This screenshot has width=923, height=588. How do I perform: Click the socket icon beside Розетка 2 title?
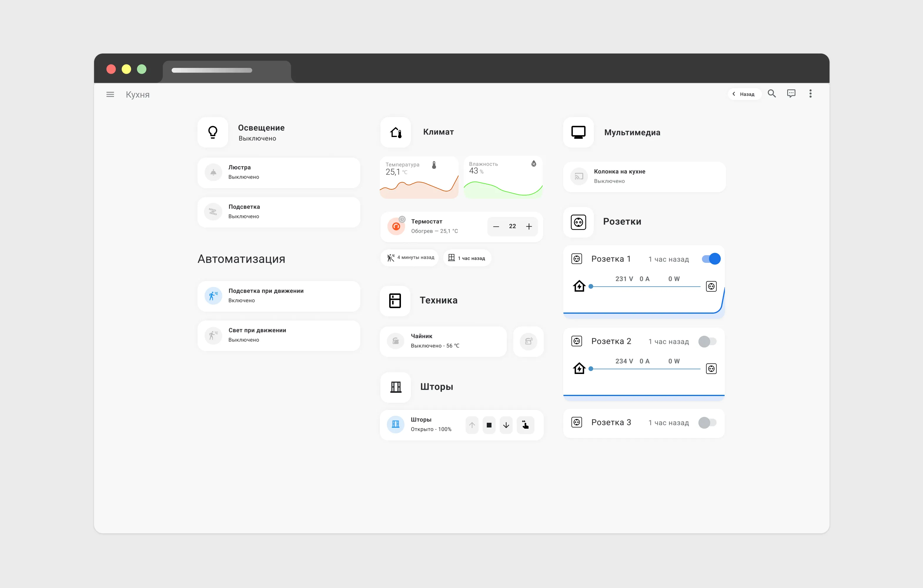coord(577,341)
